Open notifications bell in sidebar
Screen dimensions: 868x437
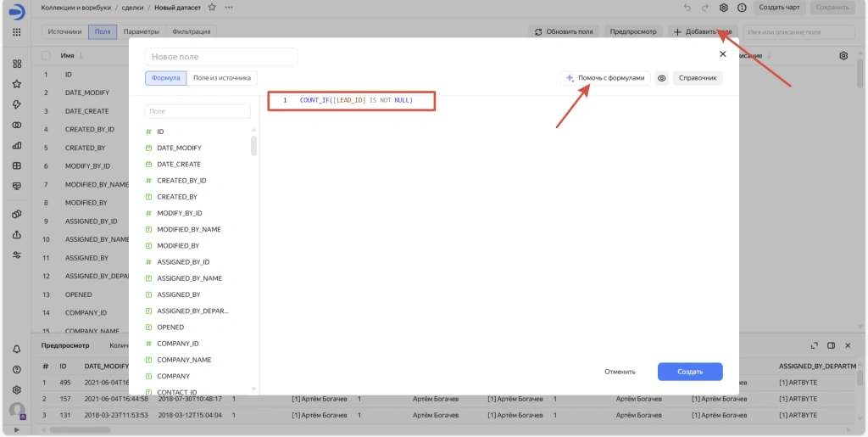coord(16,350)
